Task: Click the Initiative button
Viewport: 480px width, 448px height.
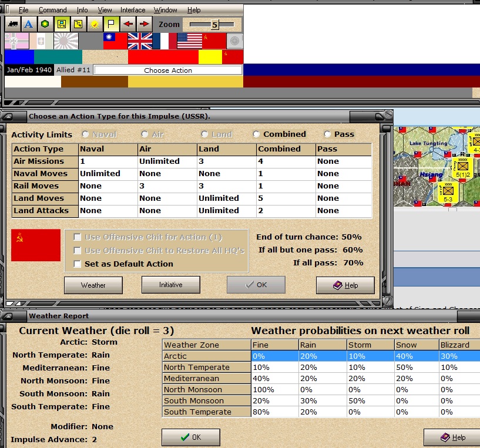Action: (x=171, y=285)
